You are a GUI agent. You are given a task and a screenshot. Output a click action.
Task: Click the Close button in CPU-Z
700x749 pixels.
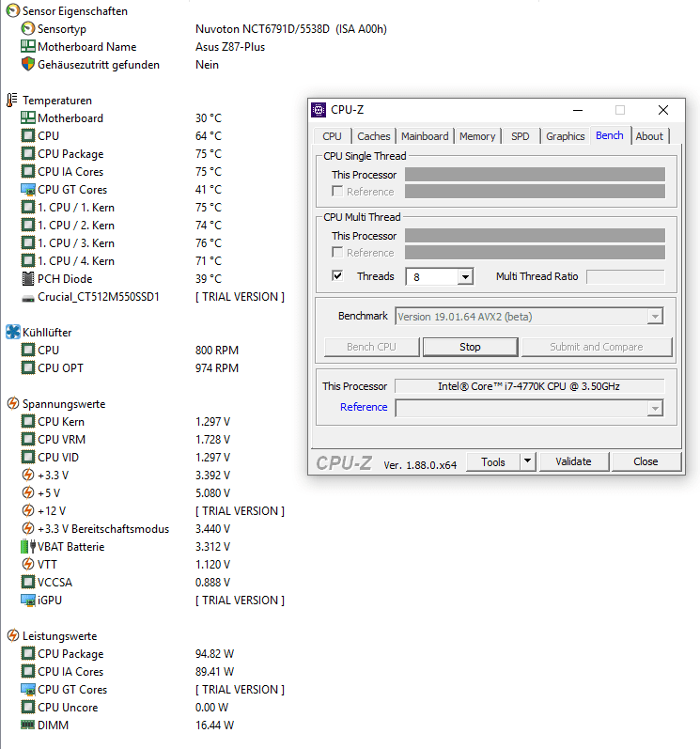(646, 461)
